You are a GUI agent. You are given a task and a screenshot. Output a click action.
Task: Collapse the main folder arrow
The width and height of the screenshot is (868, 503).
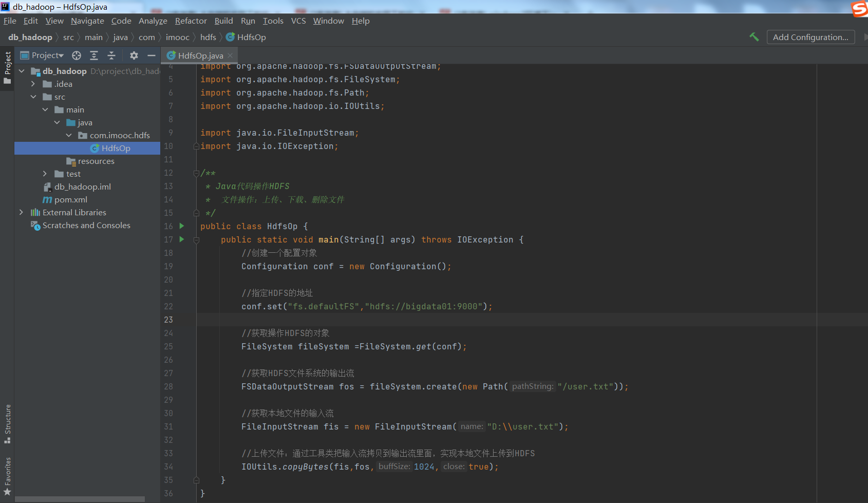click(x=45, y=110)
